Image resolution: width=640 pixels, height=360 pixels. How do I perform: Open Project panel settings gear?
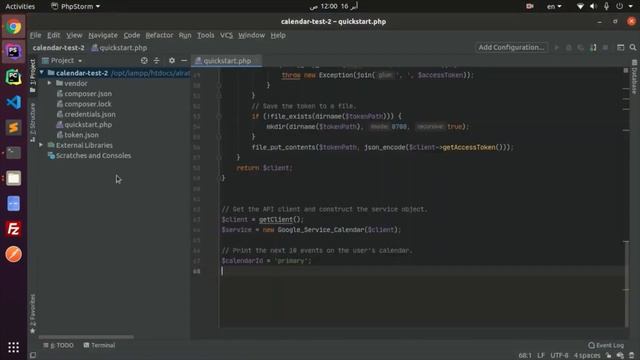click(x=172, y=60)
